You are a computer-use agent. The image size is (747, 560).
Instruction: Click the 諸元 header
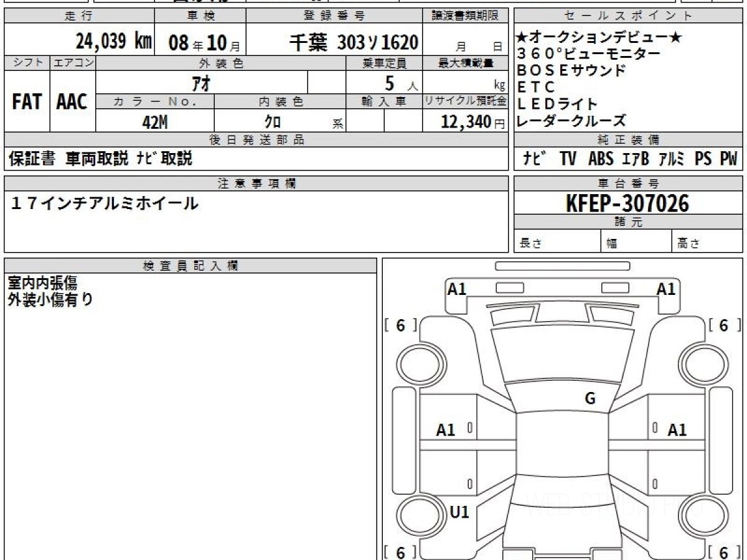coord(628,222)
